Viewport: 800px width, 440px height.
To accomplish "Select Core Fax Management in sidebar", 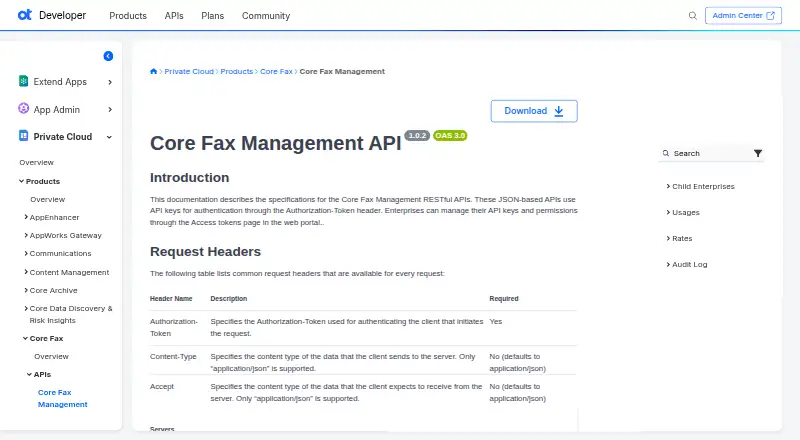I will pos(62,398).
